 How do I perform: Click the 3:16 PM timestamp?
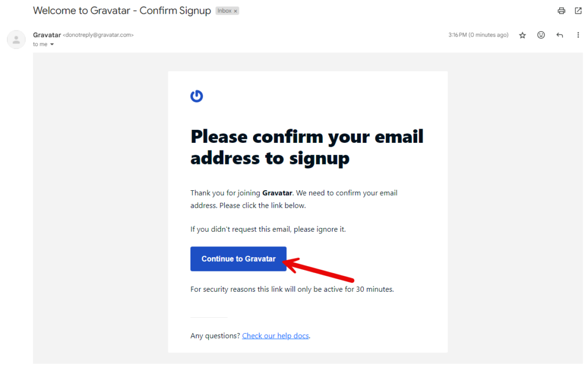point(478,35)
